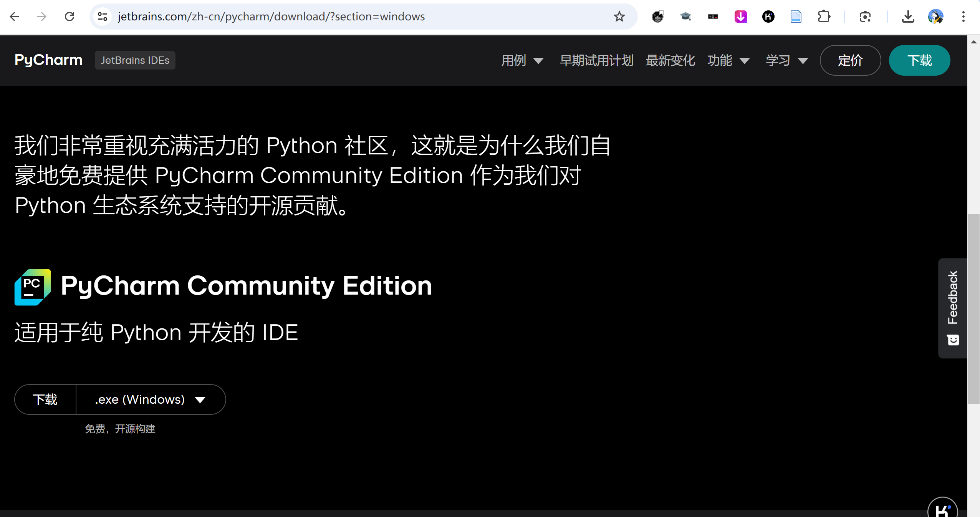The image size is (980, 517).
Task: Click the PyCharm Community Edition PC logo
Action: point(33,287)
